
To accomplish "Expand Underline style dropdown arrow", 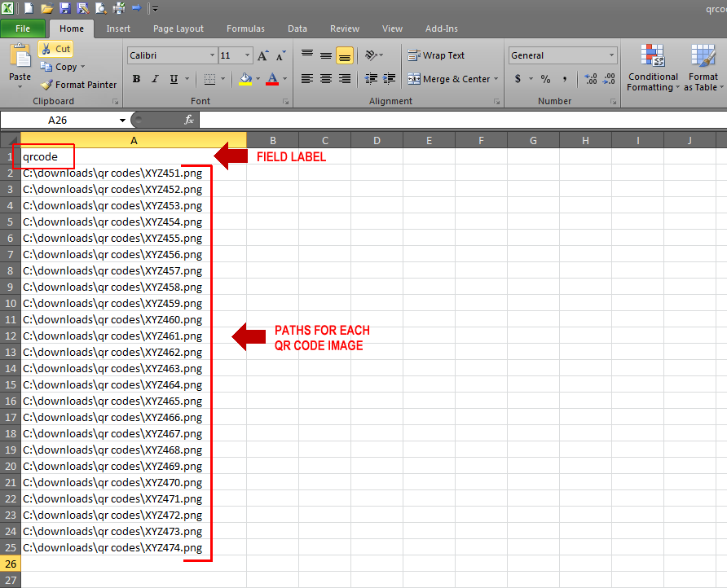I will tap(187, 79).
